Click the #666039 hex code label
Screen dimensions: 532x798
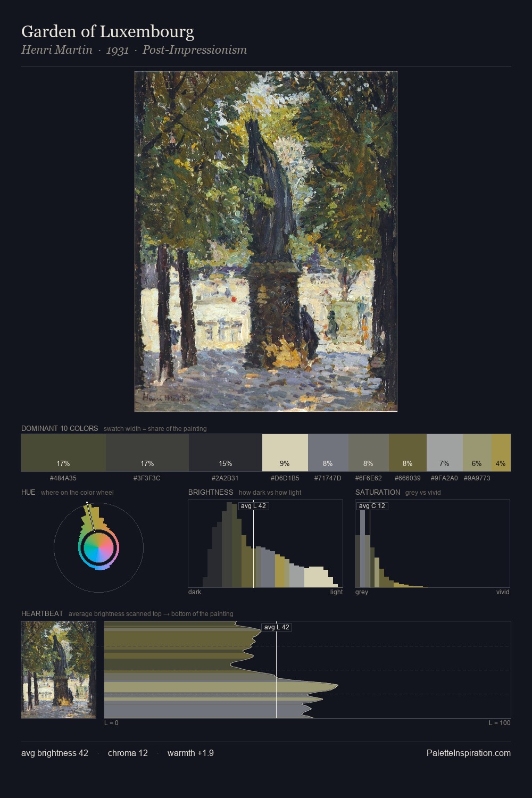point(408,478)
